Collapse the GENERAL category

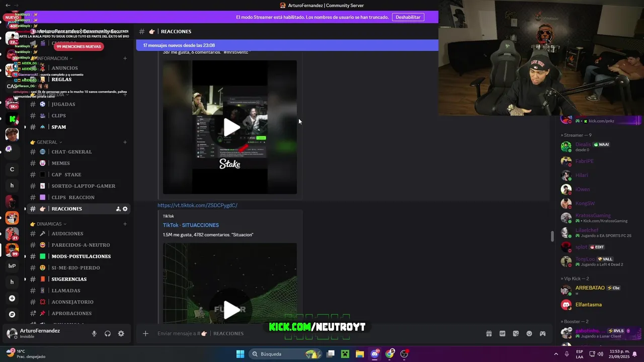pyautogui.click(x=46, y=142)
